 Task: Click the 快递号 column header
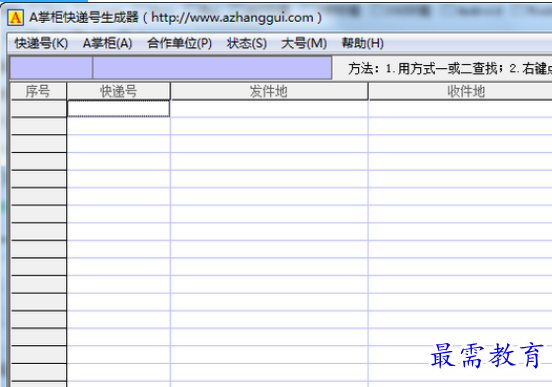point(118,92)
